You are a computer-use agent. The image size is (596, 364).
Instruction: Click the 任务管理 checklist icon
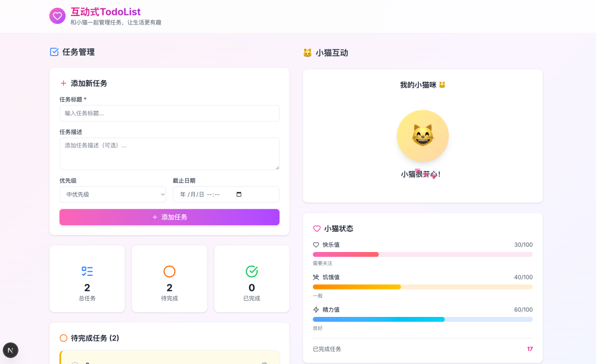(53, 52)
